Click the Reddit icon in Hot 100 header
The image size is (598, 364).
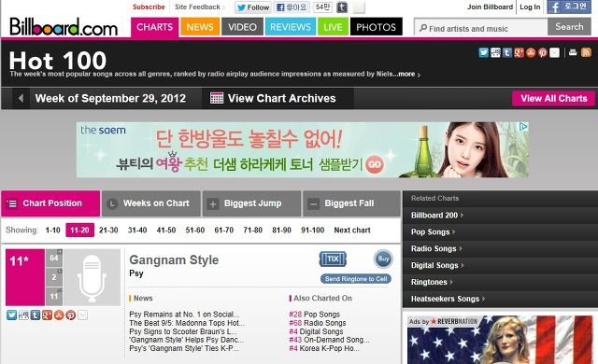click(495, 52)
